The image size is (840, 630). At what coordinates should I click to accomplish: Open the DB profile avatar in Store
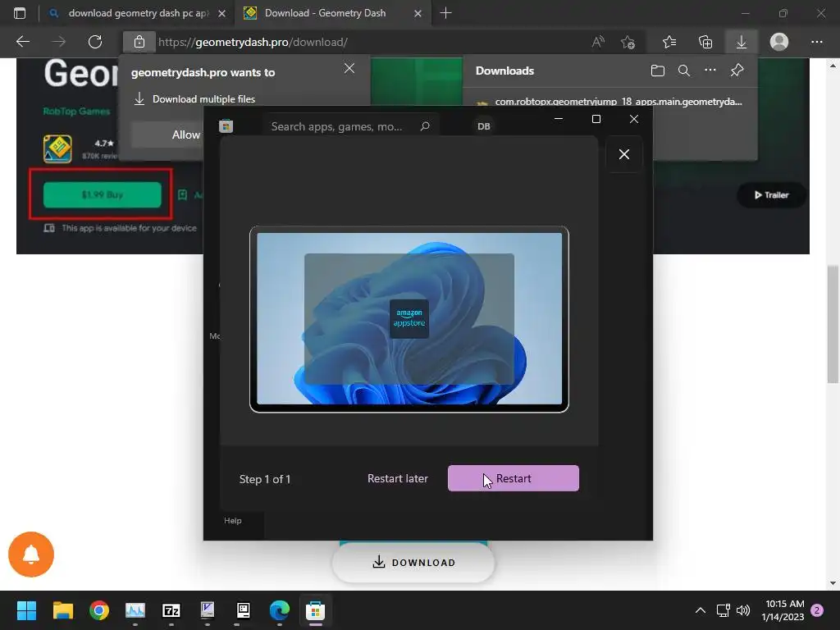tap(484, 126)
